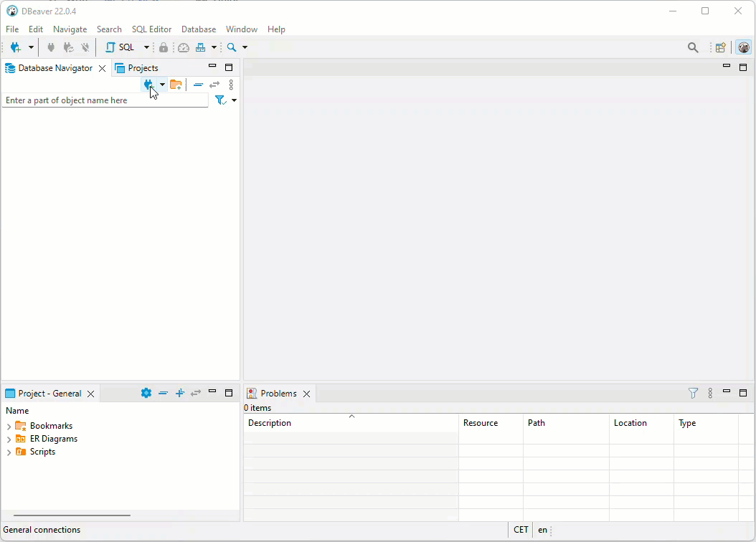This screenshot has width=756, height=542.
Task: Maximize the editor area panel
Action: point(743,67)
